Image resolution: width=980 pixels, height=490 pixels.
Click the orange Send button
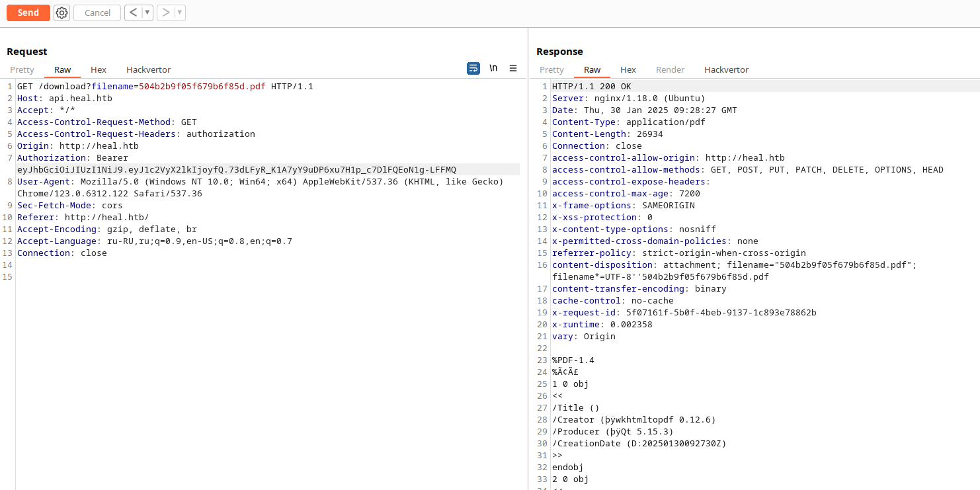(28, 13)
